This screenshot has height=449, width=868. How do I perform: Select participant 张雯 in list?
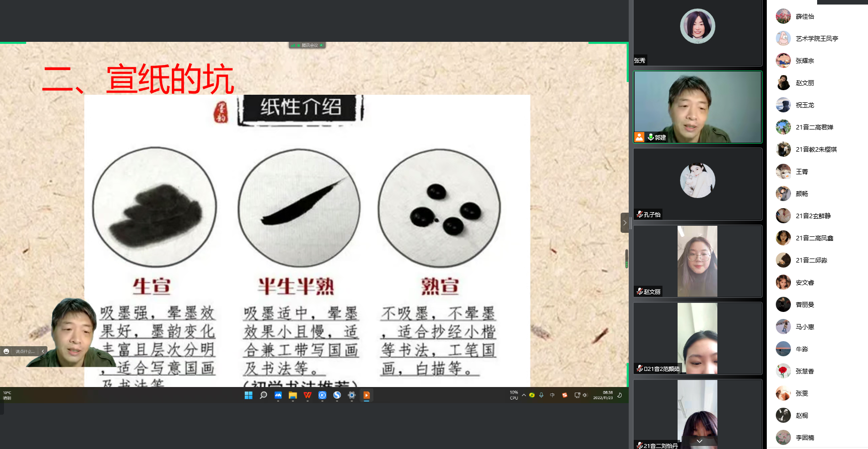click(817, 394)
